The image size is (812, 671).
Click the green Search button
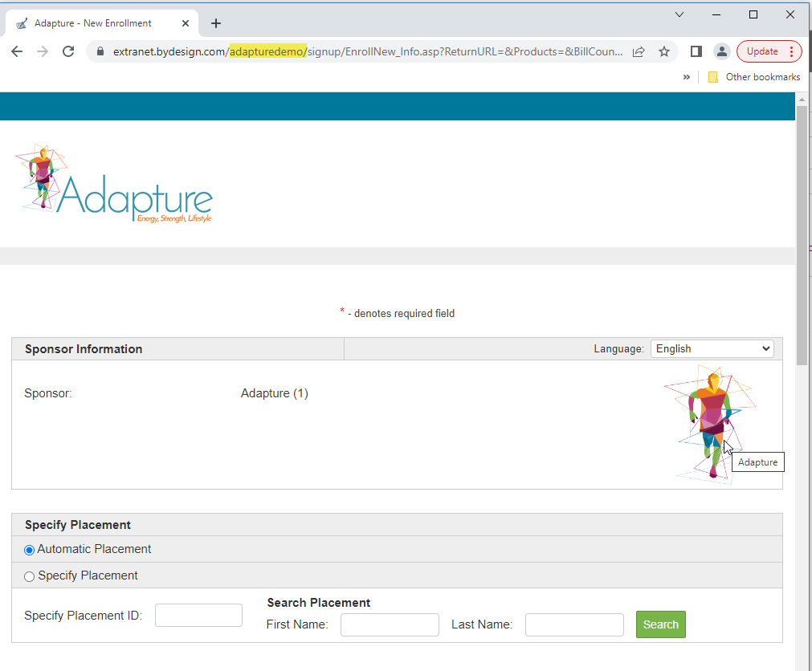660,624
